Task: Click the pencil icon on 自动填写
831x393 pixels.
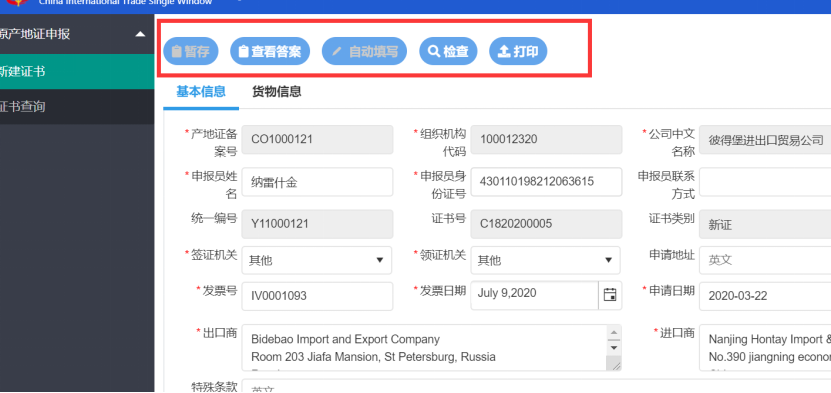Action: click(x=337, y=51)
